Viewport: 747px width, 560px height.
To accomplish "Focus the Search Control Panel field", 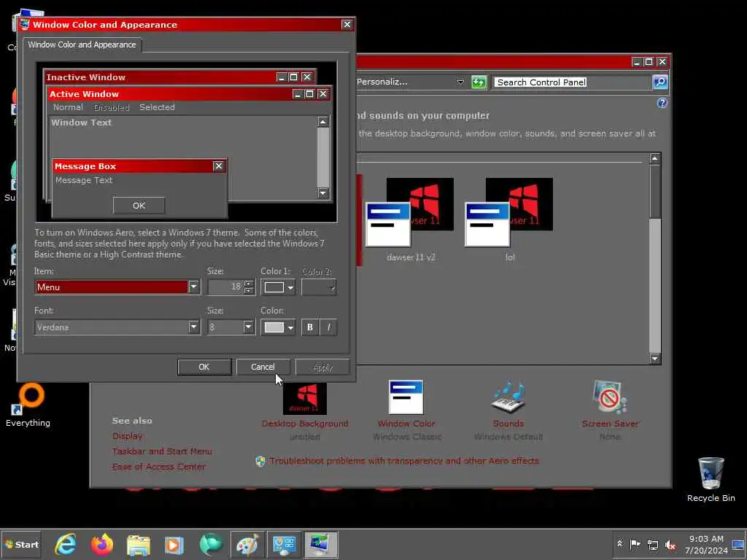I will [x=572, y=82].
